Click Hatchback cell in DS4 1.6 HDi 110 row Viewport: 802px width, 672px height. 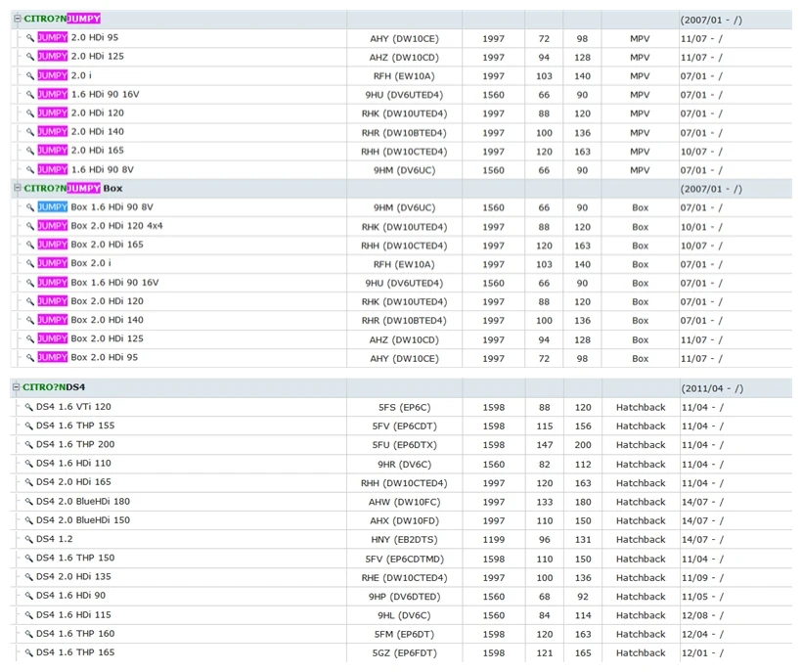(641, 465)
